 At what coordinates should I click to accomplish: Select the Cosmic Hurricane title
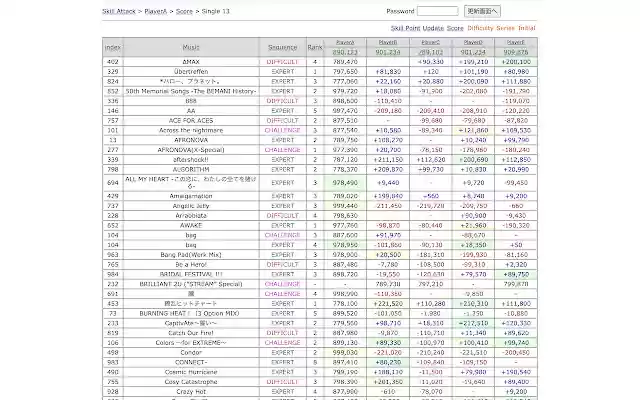pyautogui.click(x=191, y=373)
